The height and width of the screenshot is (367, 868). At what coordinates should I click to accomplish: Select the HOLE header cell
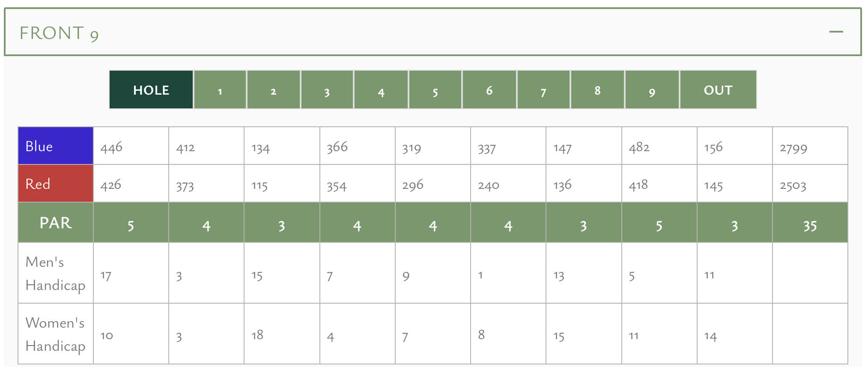pos(151,90)
